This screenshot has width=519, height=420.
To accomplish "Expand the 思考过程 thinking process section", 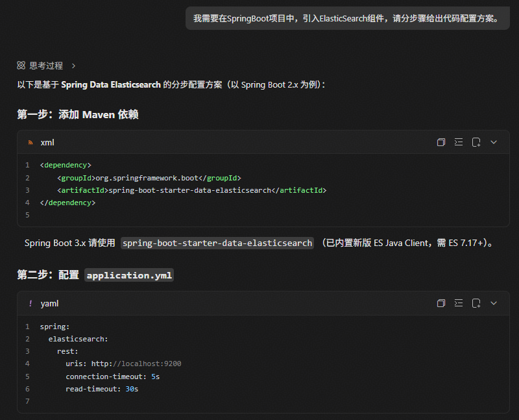I will 73,66.
